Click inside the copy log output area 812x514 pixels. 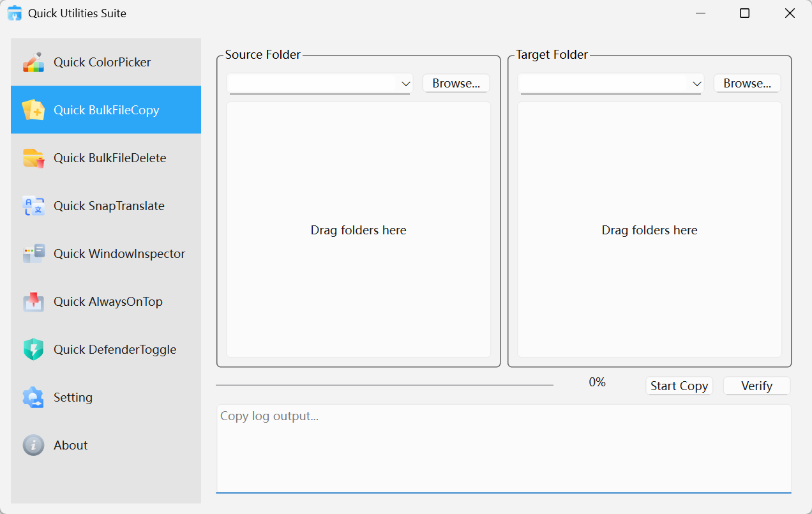tap(504, 447)
